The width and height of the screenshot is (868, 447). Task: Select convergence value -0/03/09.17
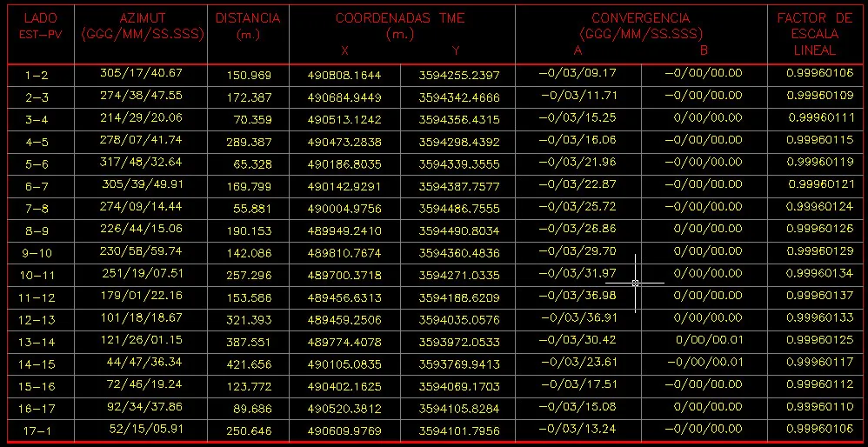pos(578,72)
